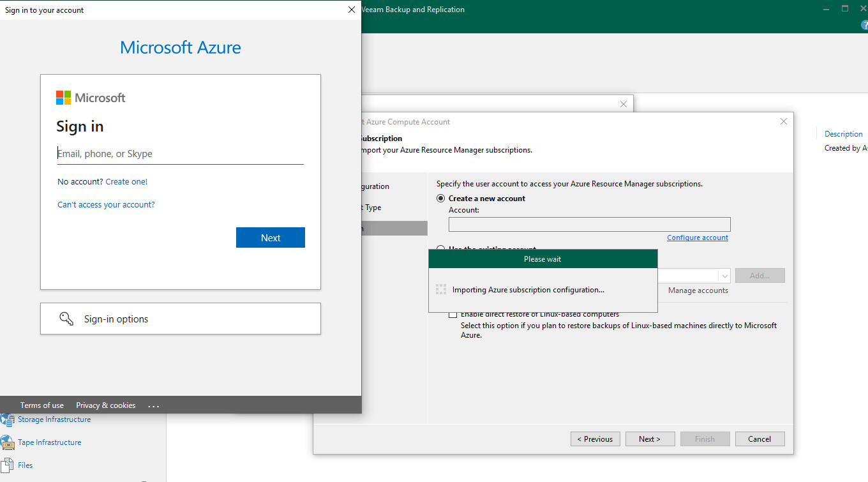
Task: Click the key icon beside Sign-in options
Action: [x=66, y=319]
